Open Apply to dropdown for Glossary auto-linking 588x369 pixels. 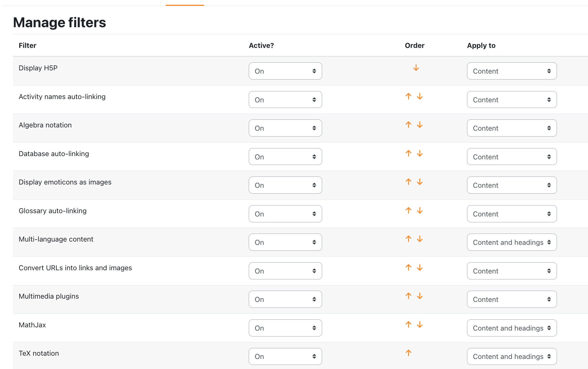pyautogui.click(x=512, y=214)
